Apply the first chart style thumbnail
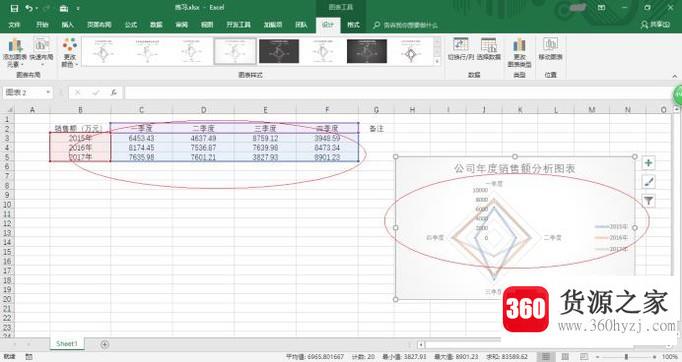The width and height of the screenshot is (682, 362). (103, 51)
